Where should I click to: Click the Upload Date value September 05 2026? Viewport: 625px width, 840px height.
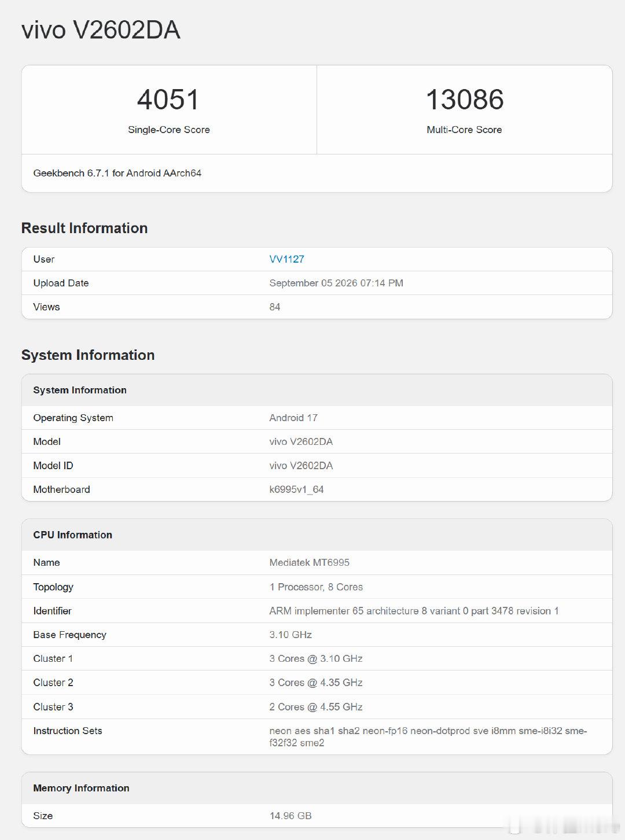(336, 283)
